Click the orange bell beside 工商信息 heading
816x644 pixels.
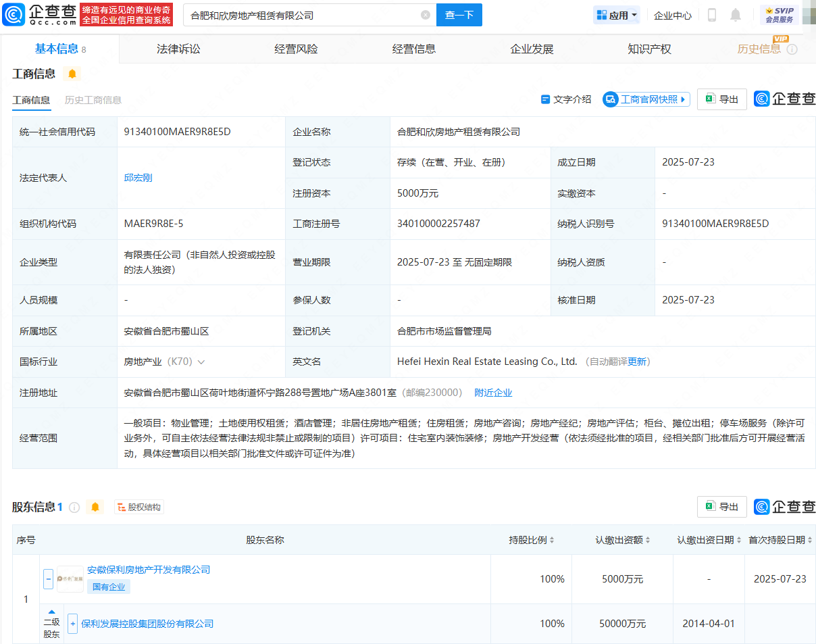pyautogui.click(x=72, y=74)
